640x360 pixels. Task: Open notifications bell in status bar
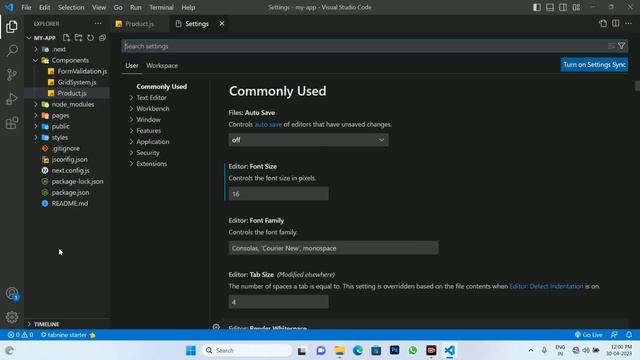pos(629,335)
